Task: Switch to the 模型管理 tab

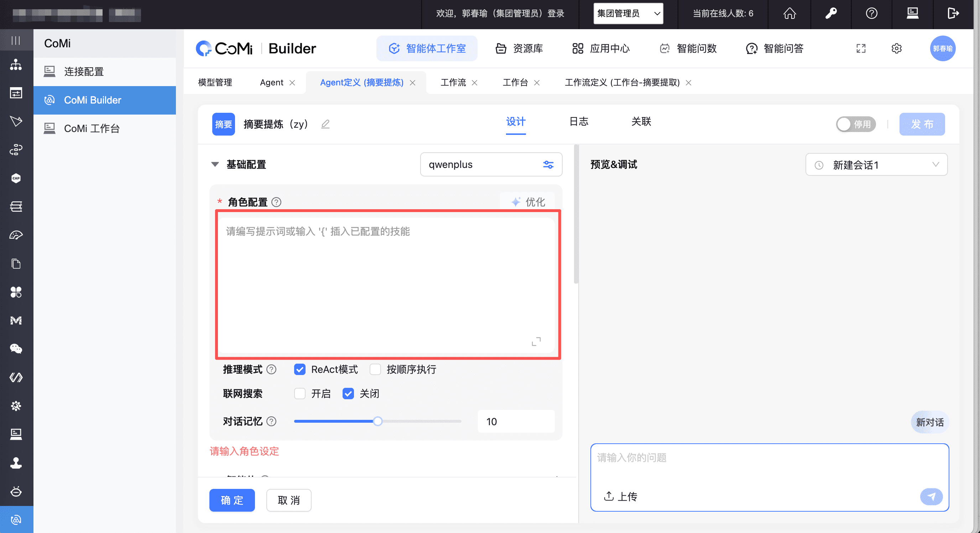Action: pos(215,83)
